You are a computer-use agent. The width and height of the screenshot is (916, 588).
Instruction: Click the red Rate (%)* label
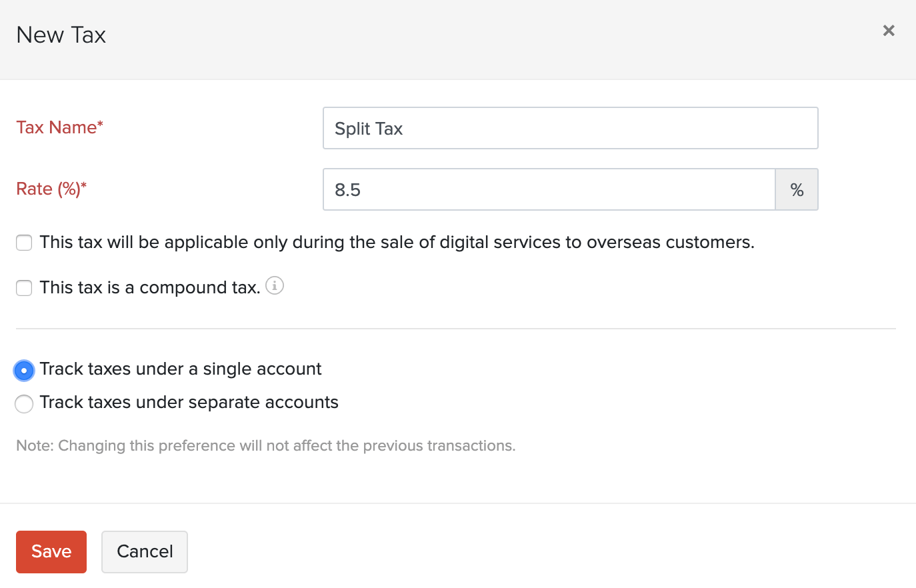coord(51,189)
